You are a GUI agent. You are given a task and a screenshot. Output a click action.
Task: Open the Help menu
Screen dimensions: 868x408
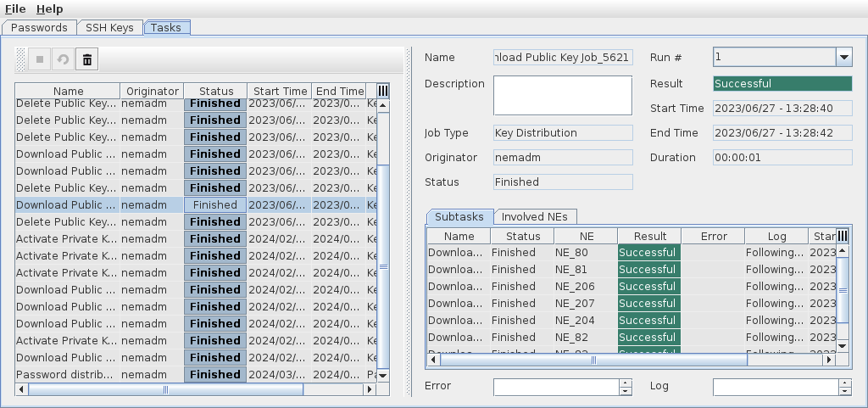(50, 8)
